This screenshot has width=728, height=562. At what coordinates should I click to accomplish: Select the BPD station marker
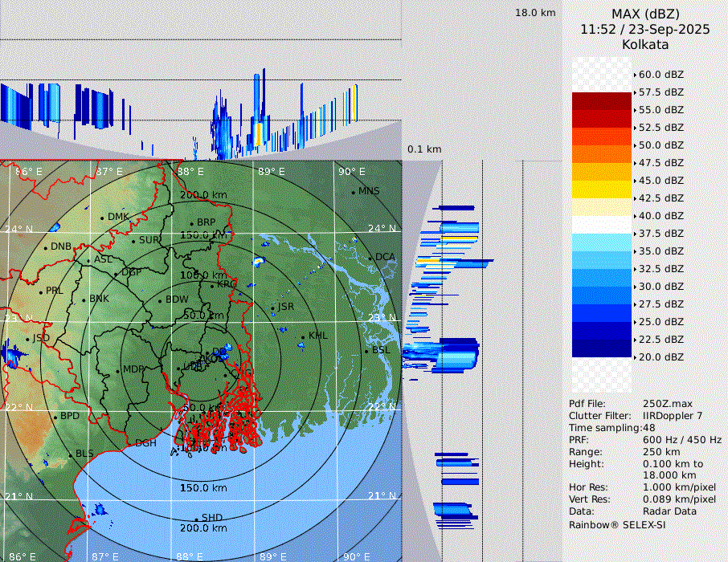(55, 417)
